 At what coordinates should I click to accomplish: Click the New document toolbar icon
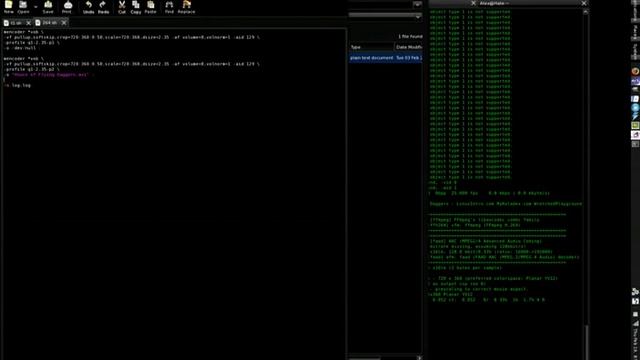pyautogui.click(x=9, y=6)
